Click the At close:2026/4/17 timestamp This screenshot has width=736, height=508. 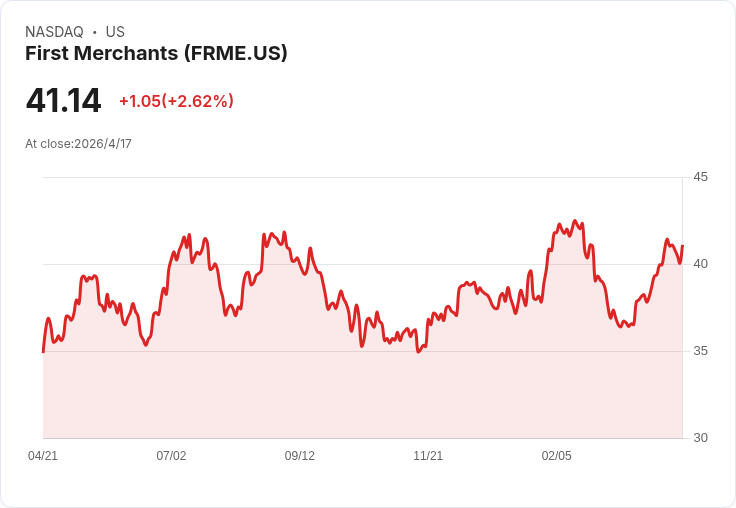pyautogui.click(x=78, y=144)
